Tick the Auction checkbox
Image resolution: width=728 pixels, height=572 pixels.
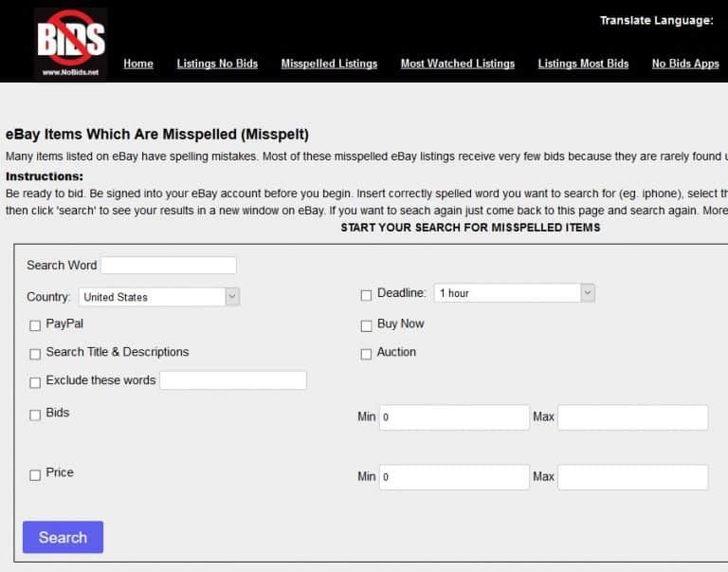coord(366,354)
